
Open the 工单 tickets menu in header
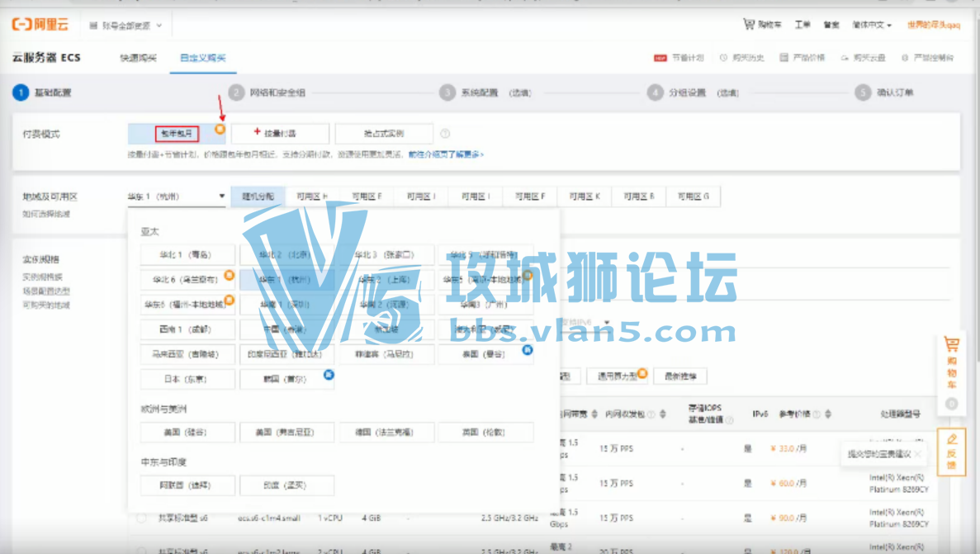802,25
